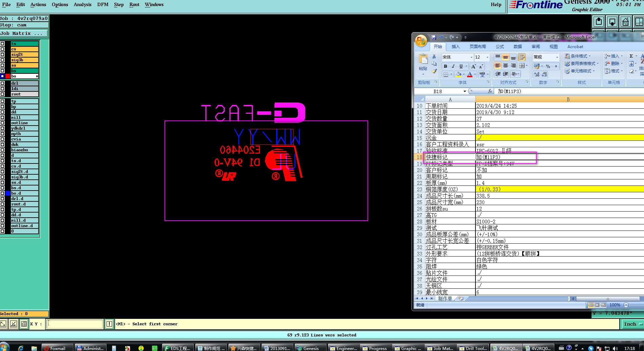Click the Paste icon in Excel
The image size is (644, 351).
423,59
